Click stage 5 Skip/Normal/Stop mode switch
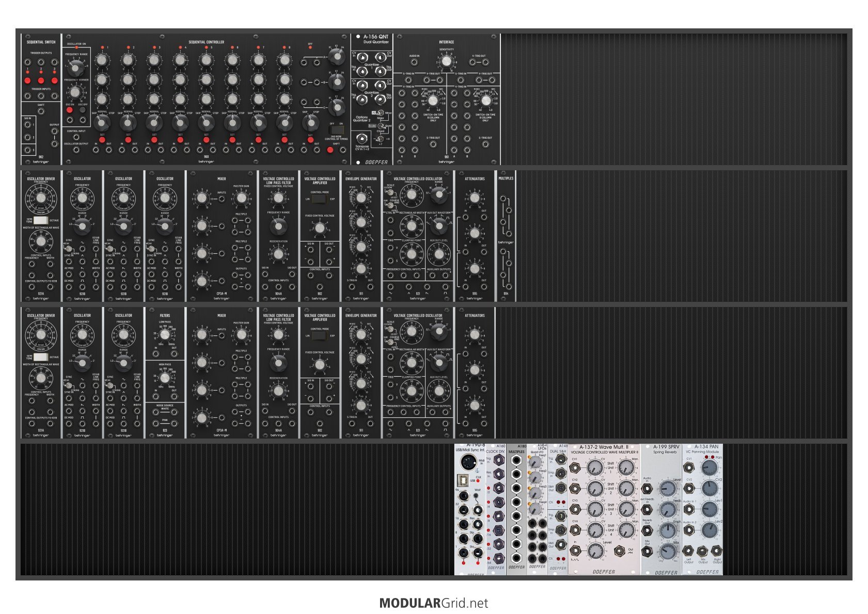Screen dimensions: 868x614 [x=206, y=122]
